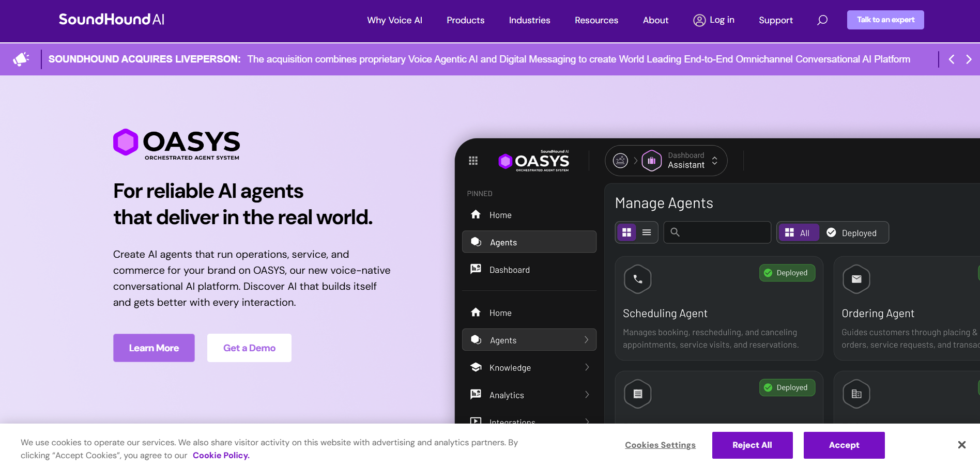Viewport: 980px width, 468px height.
Task: Click the large OASYS hero logo
Action: [177, 145]
